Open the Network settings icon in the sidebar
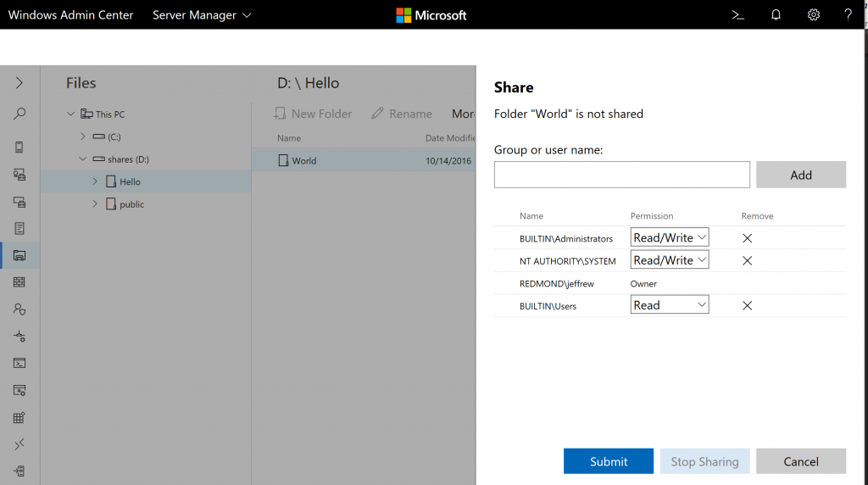The height and width of the screenshot is (485, 868). 19,336
